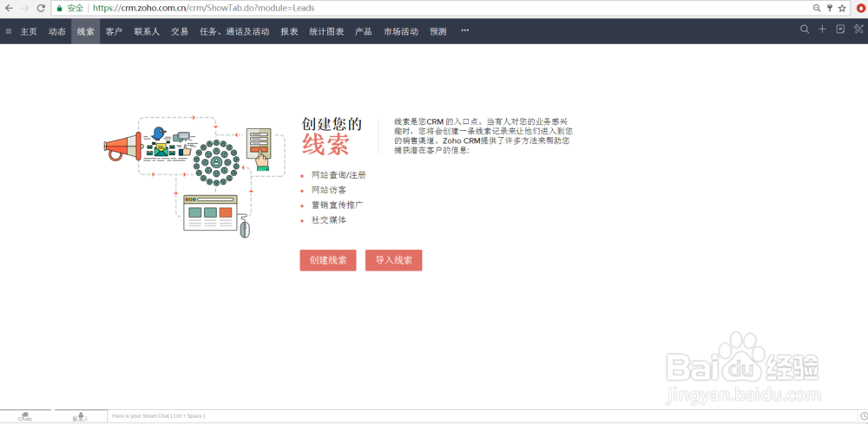Open the hamburger menu in CRM navbar
868x424 pixels.
pyautogui.click(x=9, y=31)
